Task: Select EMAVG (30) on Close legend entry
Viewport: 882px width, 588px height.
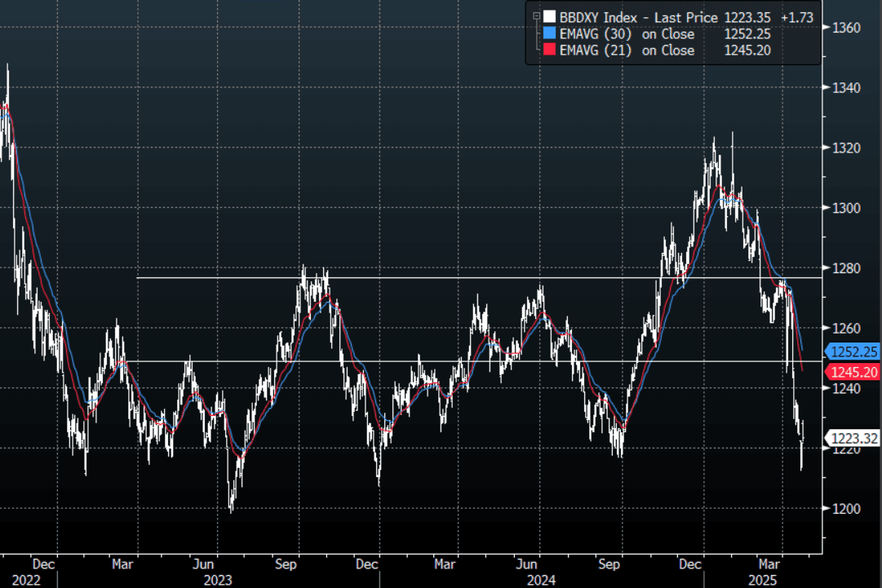Action: pyautogui.click(x=627, y=34)
